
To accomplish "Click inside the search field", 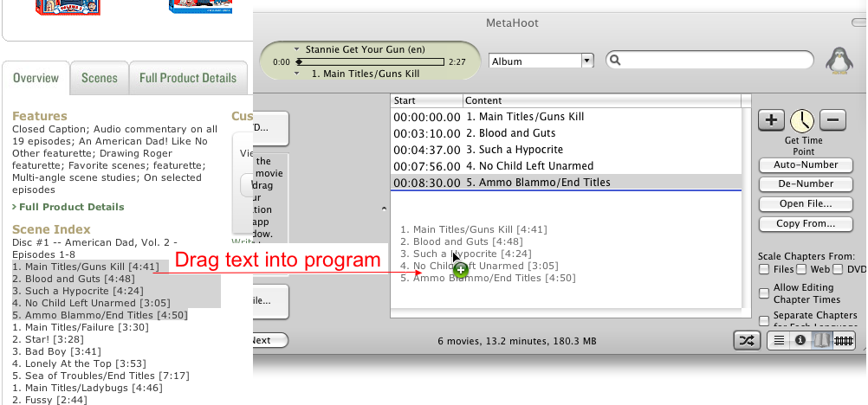I will (x=709, y=60).
